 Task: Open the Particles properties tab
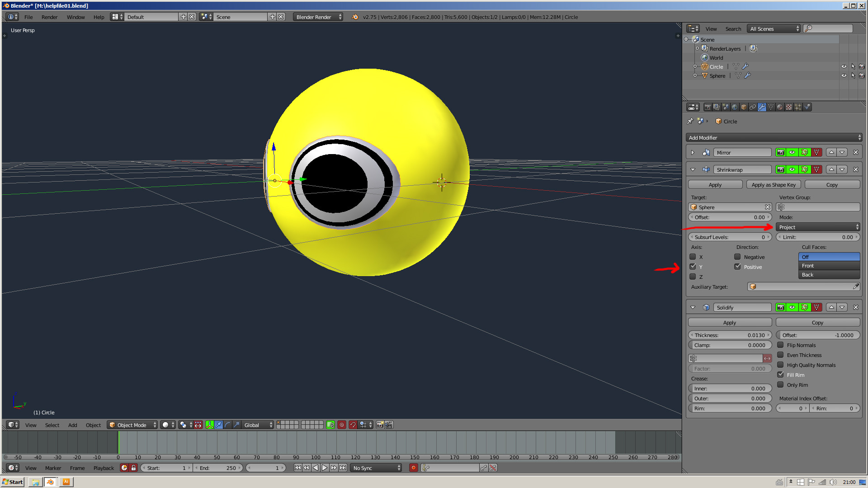click(x=798, y=107)
